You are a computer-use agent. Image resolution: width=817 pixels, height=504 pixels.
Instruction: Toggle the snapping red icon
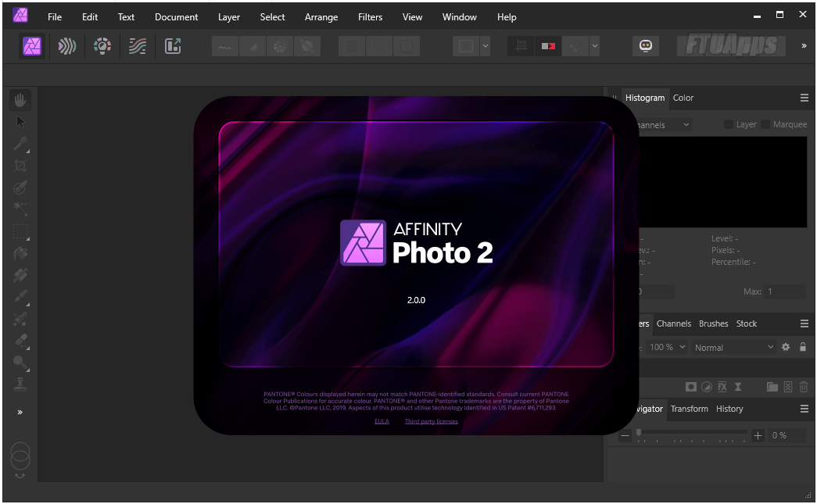click(548, 46)
